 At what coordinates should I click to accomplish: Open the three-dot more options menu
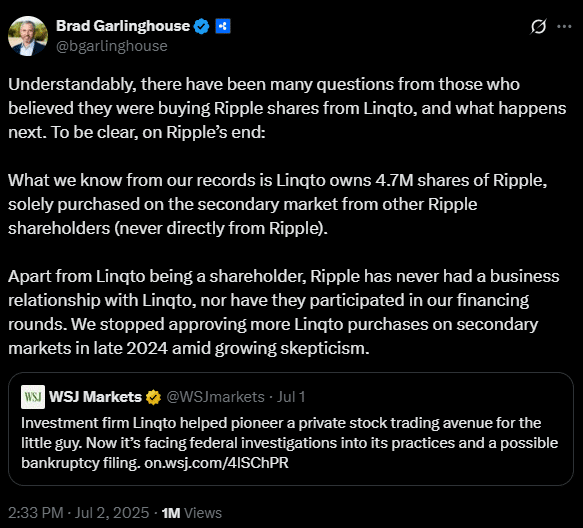point(564,27)
